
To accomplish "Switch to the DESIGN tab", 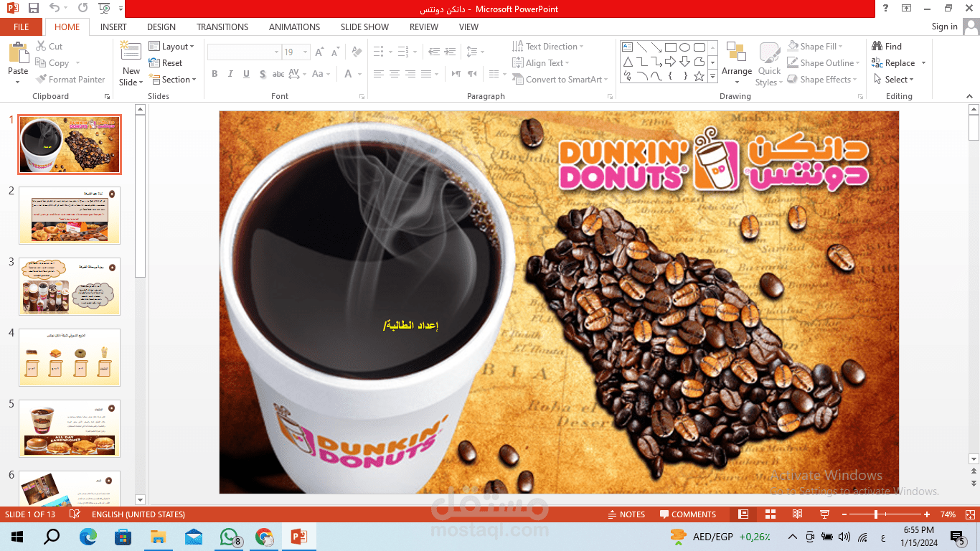I will pos(161,27).
